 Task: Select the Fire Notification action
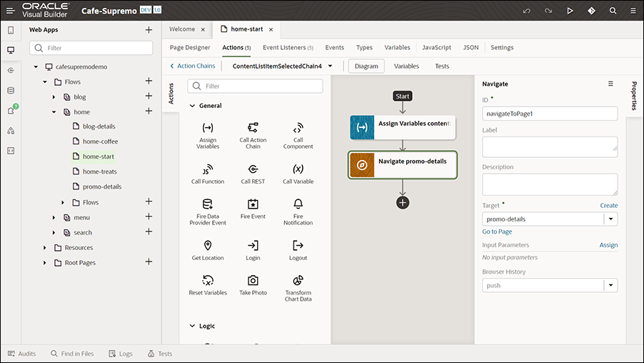[298, 212]
